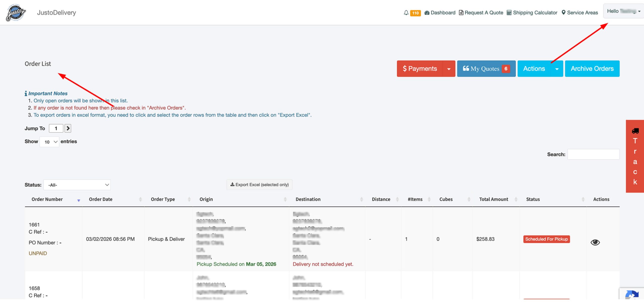Open the Status filter dropdown

point(77,185)
